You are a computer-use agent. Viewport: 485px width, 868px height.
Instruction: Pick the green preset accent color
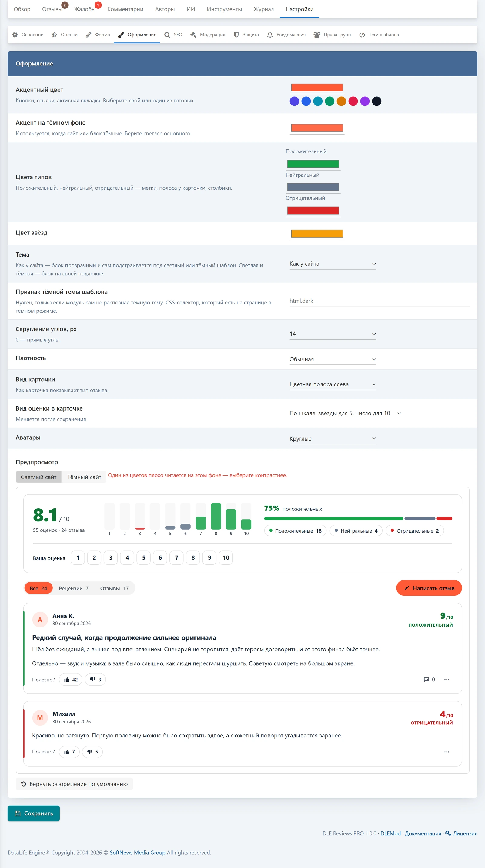(329, 101)
